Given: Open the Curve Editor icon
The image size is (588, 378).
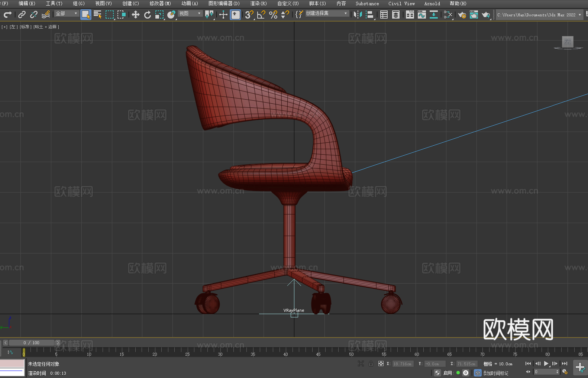Looking at the screenshot, I should pos(422,14).
